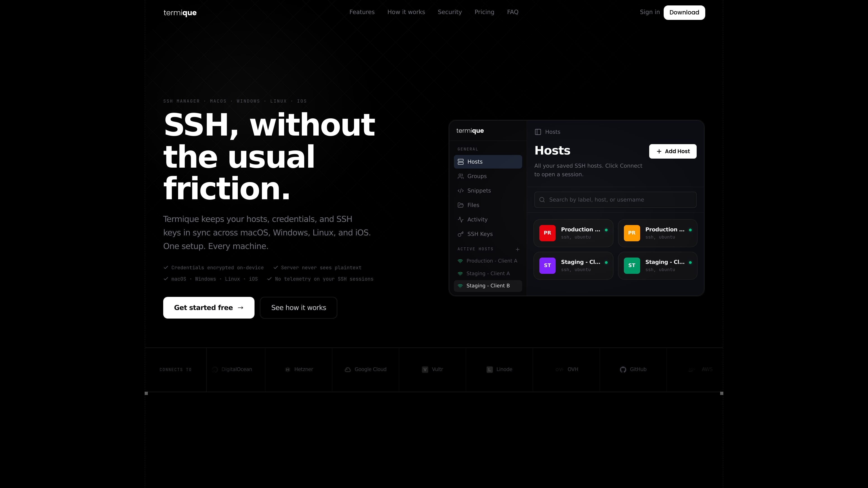
Task: Focus the Search by label, host, or username field
Action: pyautogui.click(x=615, y=200)
